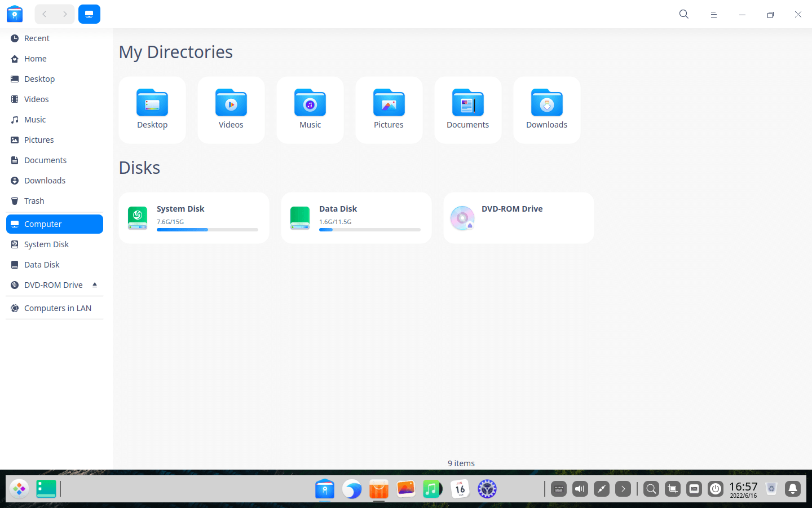Click the System Disk usage bar
Viewport: 812px width, 508px height.
(208, 230)
